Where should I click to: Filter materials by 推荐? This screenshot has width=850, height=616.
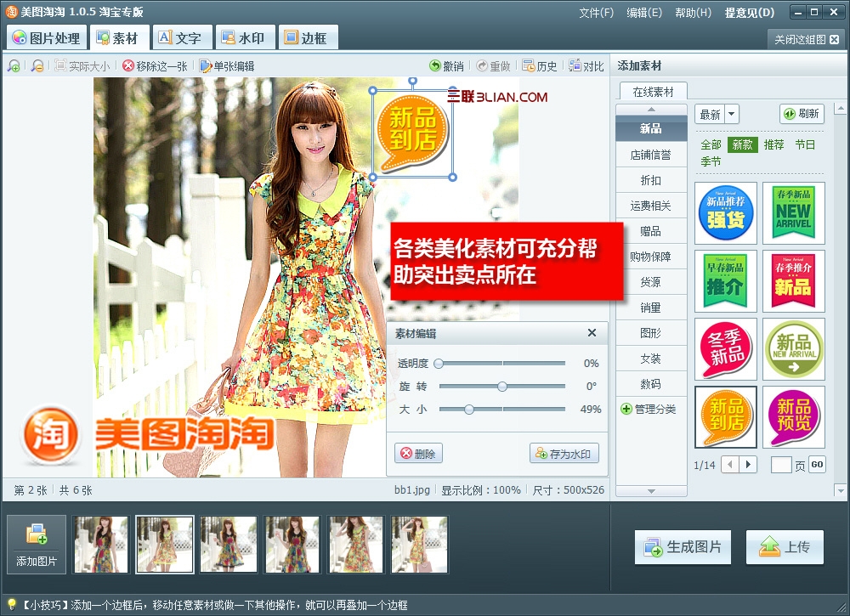[x=773, y=144]
